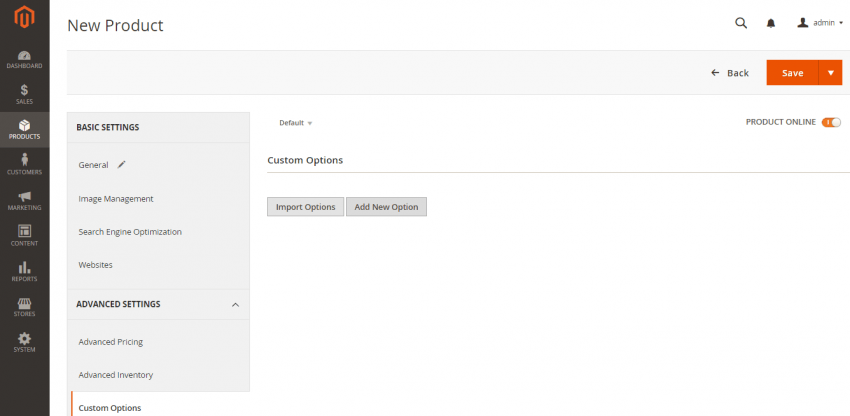Click the Import Options button

click(x=305, y=207)
